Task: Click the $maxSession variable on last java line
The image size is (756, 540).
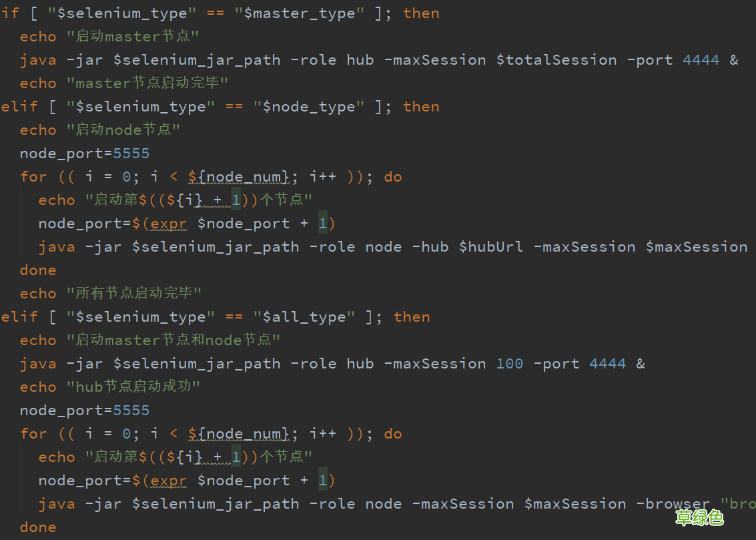Action: [575, 503]
